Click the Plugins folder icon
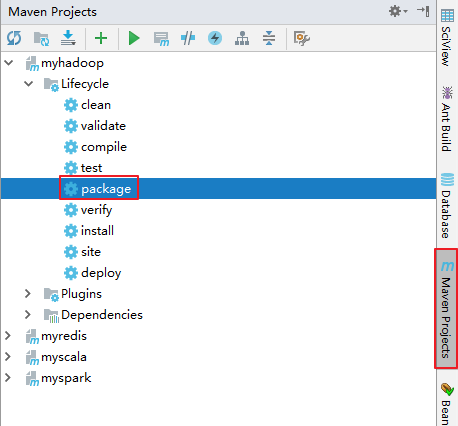The width and height of the screenshot is (458, 426). click(51, 295)
